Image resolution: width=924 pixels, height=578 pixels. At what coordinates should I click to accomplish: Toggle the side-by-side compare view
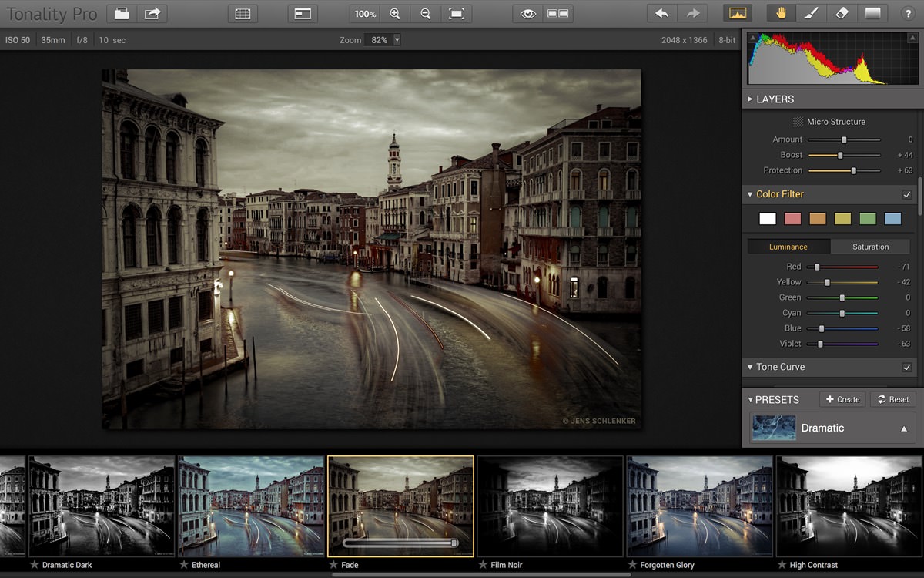pyautogui.click(x=557, y=13)
